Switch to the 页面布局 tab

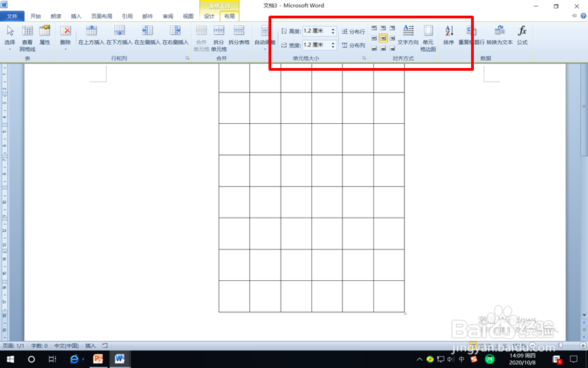pyautogui.click(x=101, y=16)
